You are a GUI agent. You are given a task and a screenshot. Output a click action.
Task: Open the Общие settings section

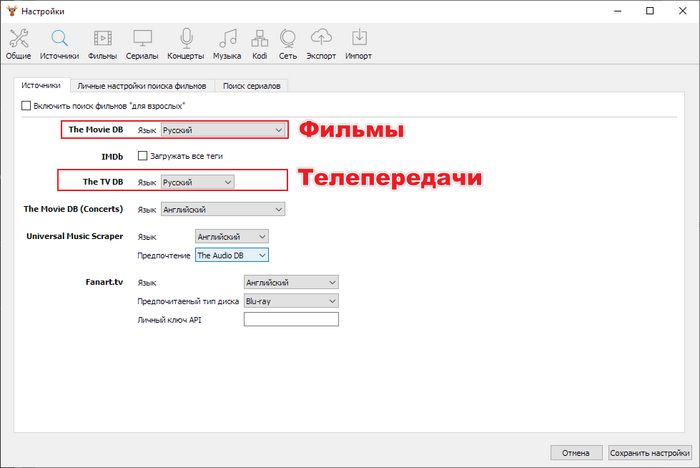[x=19, y=42]
